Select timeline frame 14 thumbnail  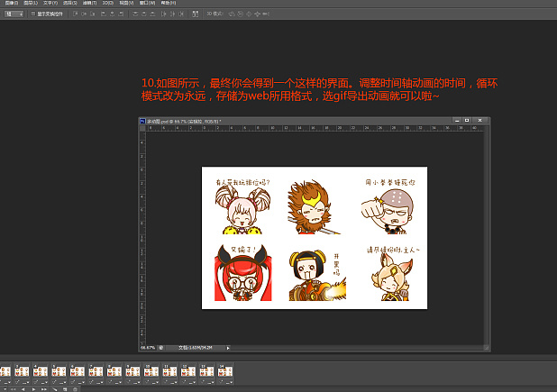tap(225, 371)
